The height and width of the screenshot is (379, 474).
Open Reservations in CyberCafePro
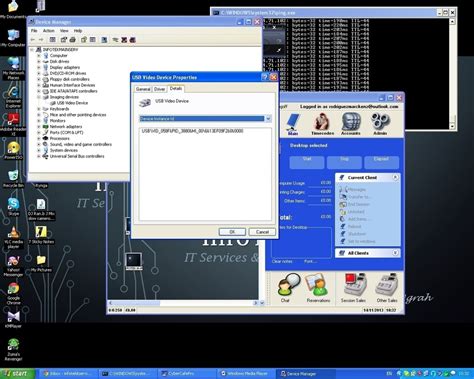318,288
